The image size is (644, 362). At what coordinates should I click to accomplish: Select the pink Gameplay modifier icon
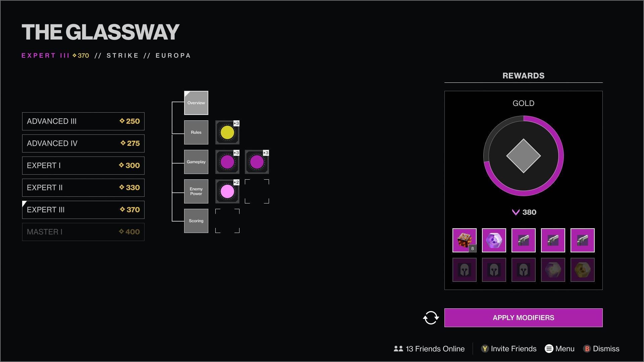(227, 162)
